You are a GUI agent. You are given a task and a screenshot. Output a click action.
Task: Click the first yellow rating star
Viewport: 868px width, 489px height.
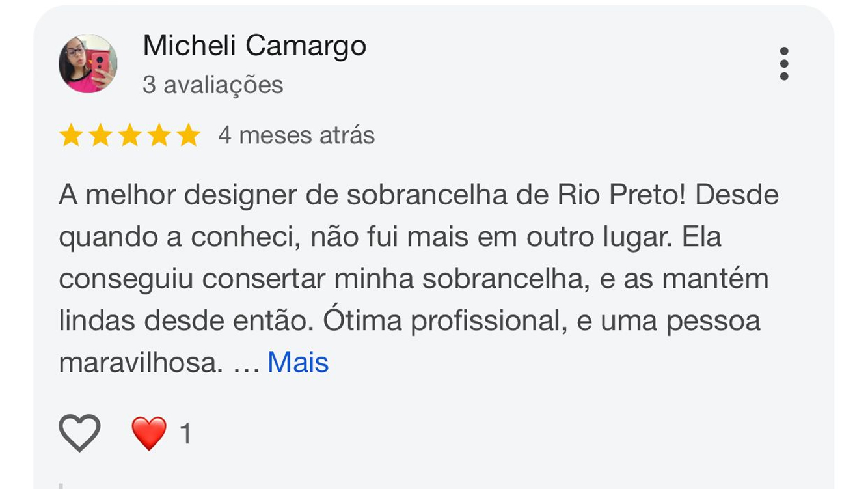tap(70, 135)
